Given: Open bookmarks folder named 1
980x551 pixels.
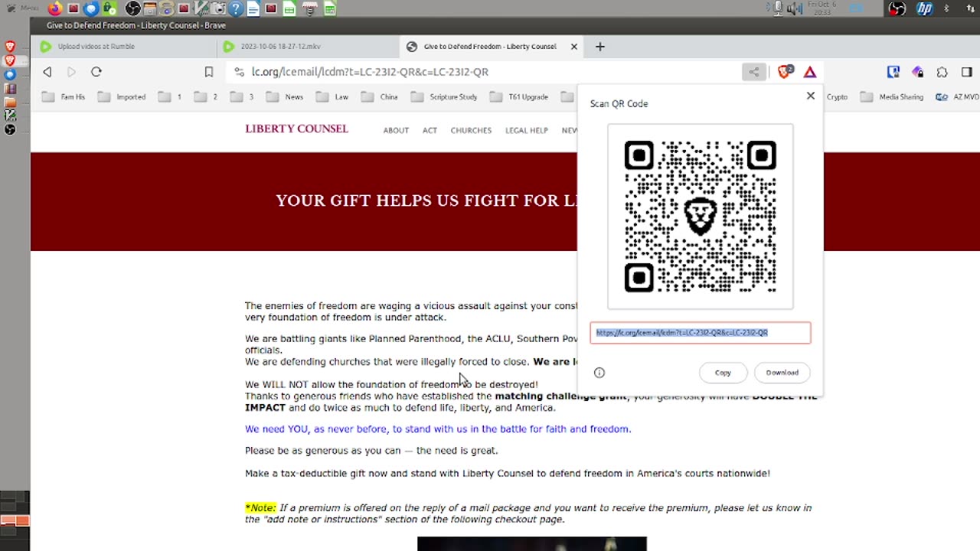Looking at the screenshot, I should (170, 97).
